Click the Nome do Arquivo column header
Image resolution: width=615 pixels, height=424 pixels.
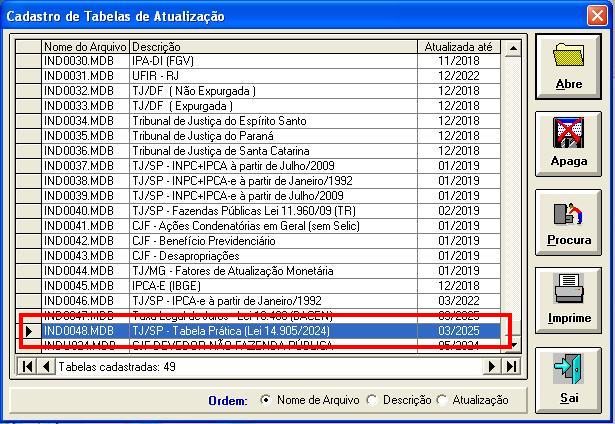click(x=85, y=47)
